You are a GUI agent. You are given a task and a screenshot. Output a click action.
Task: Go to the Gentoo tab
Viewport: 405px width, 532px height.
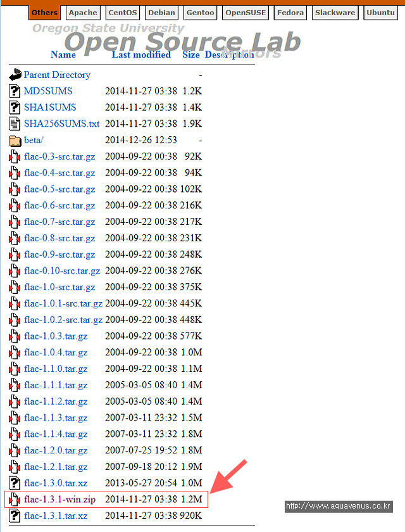point(201,13)
